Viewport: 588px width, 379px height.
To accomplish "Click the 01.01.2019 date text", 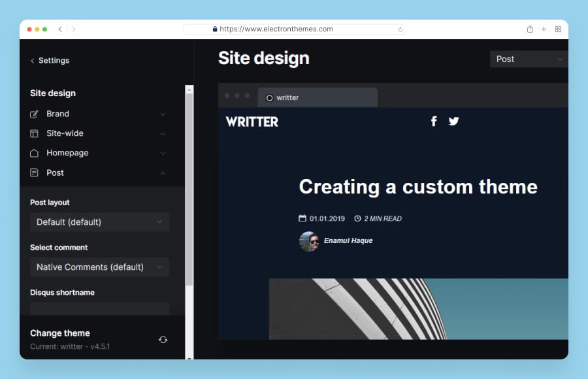I will coord(327,218).
